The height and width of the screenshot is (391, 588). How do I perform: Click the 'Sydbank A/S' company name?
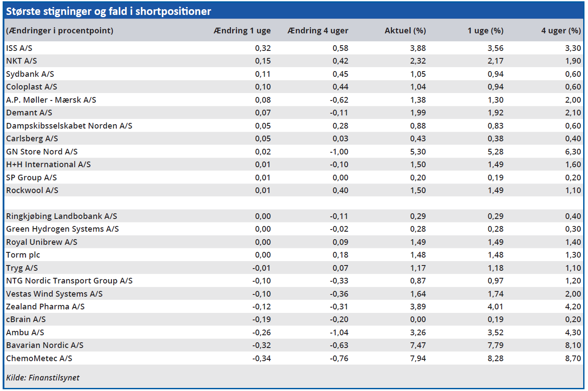click(x=30, y=74)
